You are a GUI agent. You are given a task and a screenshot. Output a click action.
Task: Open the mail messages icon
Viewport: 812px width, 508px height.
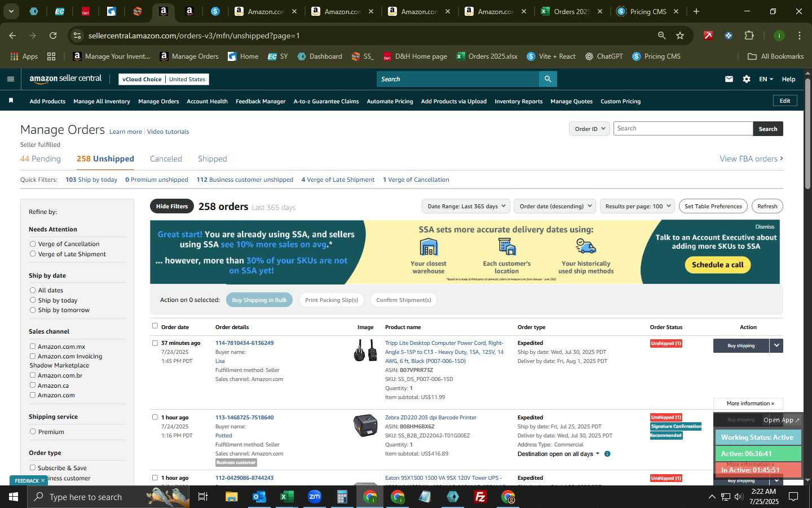[729, 79]
